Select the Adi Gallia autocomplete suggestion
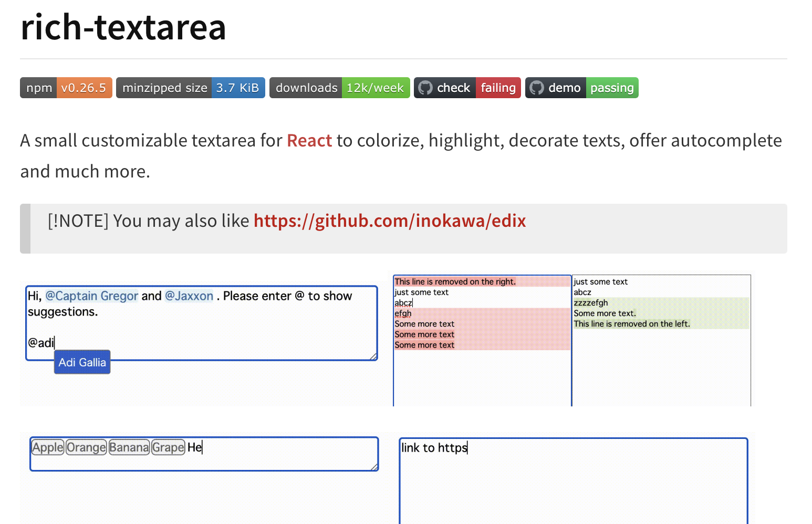This screenshot has width=812, height=524. click(82, 362)
